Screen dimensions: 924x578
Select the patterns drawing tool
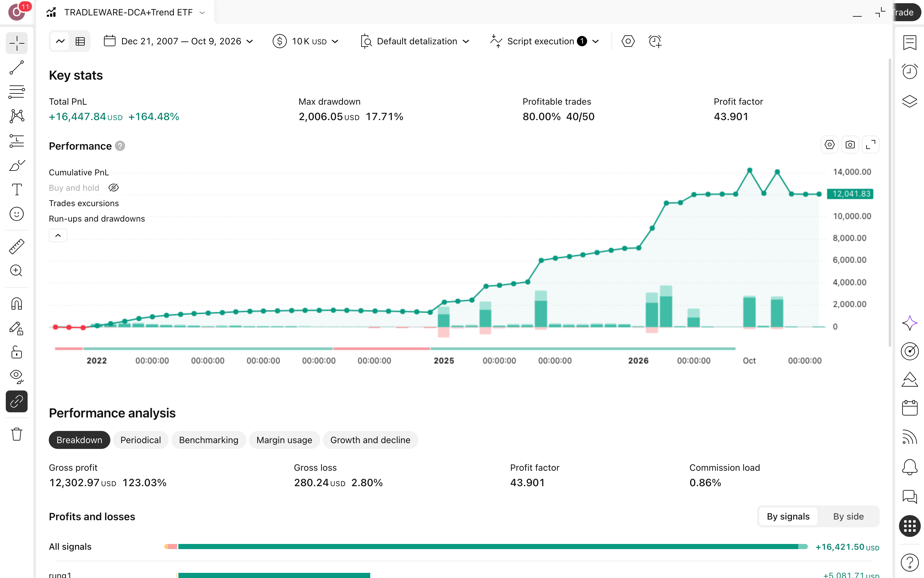(x=17, y=116)
